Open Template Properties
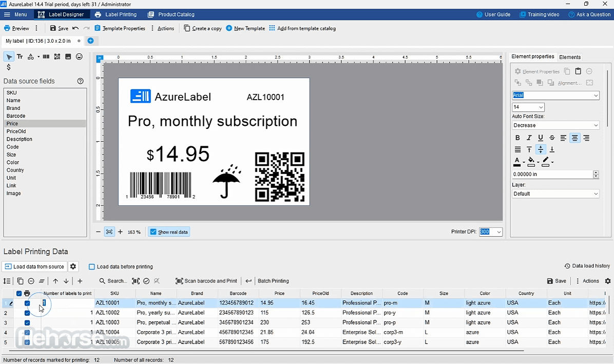 pos(120,28)
